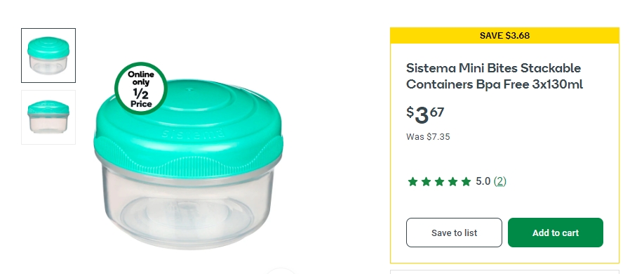Open the (2) reviews count link

coord(500,181)
